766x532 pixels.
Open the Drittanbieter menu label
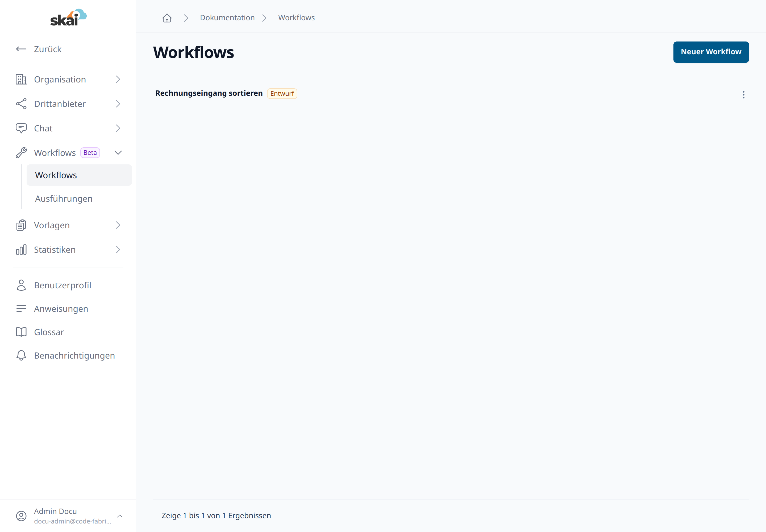(60, 104)
